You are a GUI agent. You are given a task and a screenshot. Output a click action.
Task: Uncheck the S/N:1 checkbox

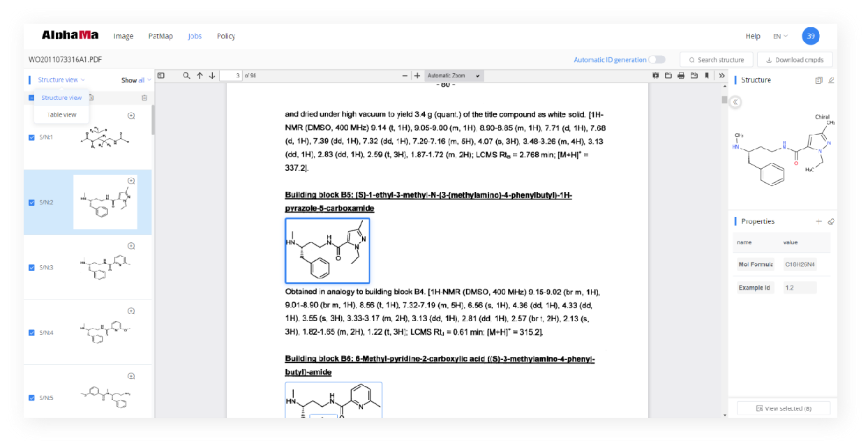click(x=31, y=137)
